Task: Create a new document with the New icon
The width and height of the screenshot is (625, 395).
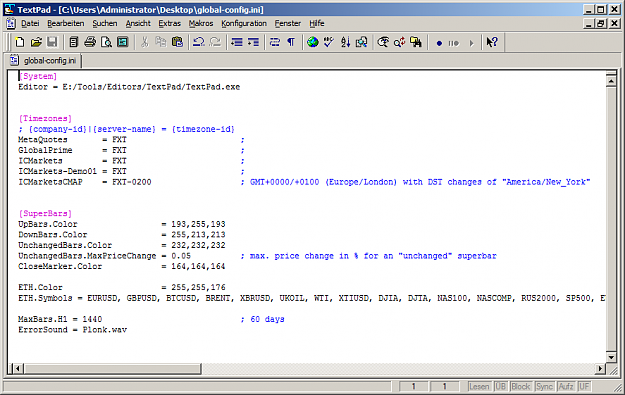Action: pyautogui.click(x=20, y=42)
